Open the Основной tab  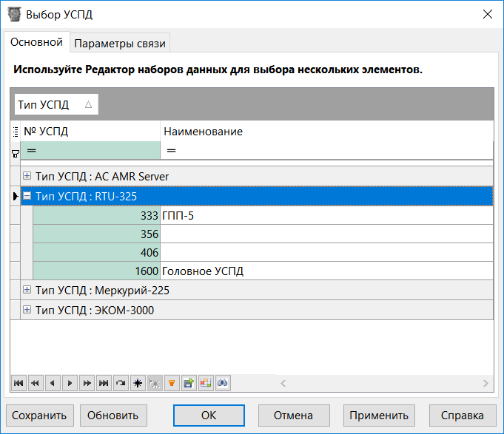(36, 42)
